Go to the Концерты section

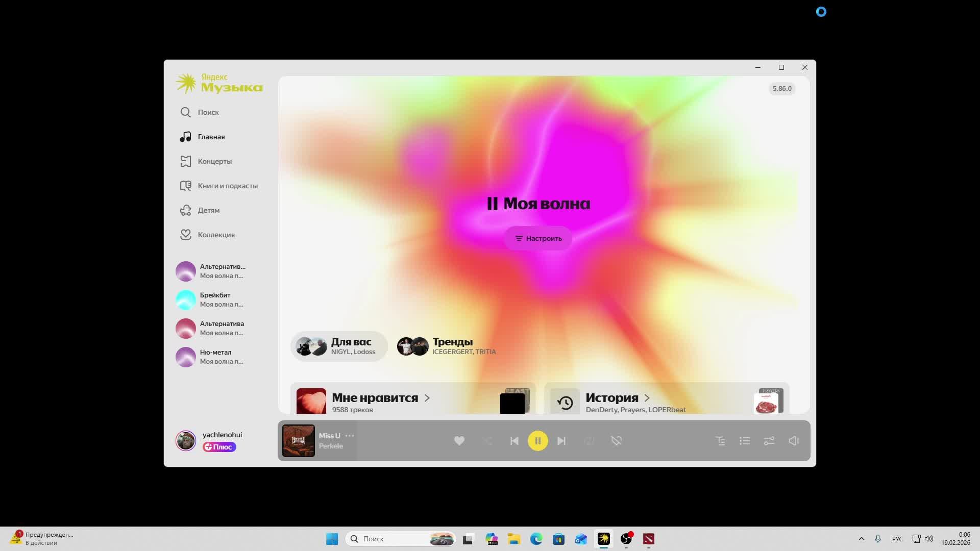click(x=214, y=161)
